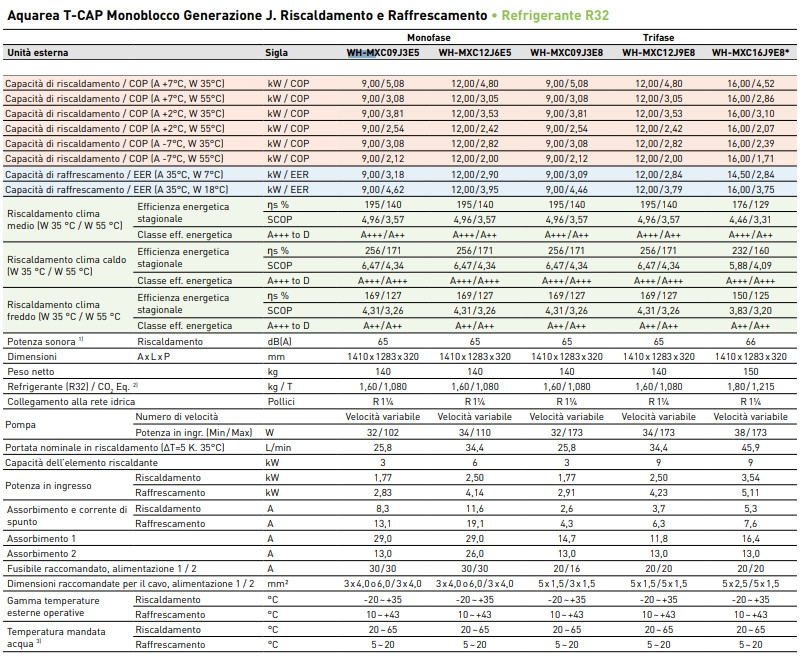806x656 pixels.
Task: Click the starting current value "7,6"
Action: (750, 523)
